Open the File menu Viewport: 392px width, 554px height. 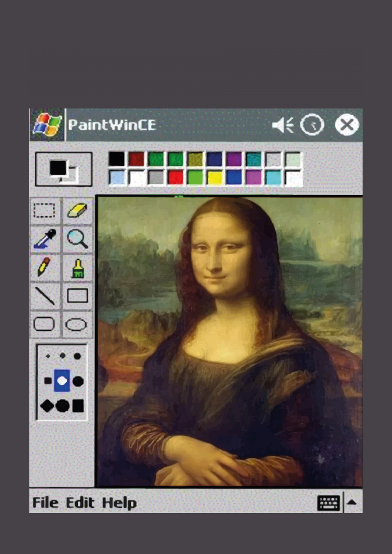(45, 503)
